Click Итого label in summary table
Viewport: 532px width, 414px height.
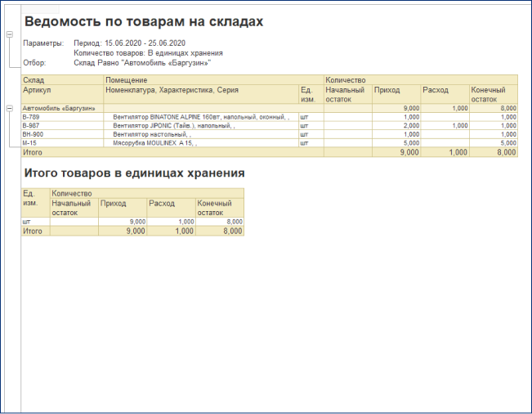click(x=36, y=232)
